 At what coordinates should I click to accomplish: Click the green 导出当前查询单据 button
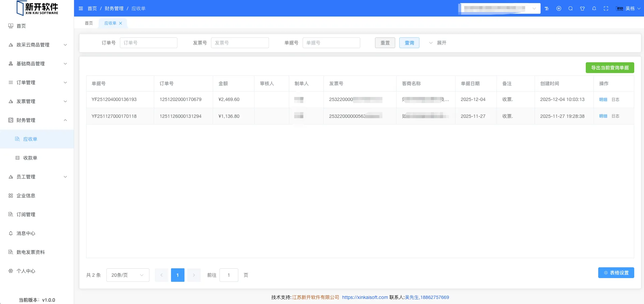pos(610,68)
